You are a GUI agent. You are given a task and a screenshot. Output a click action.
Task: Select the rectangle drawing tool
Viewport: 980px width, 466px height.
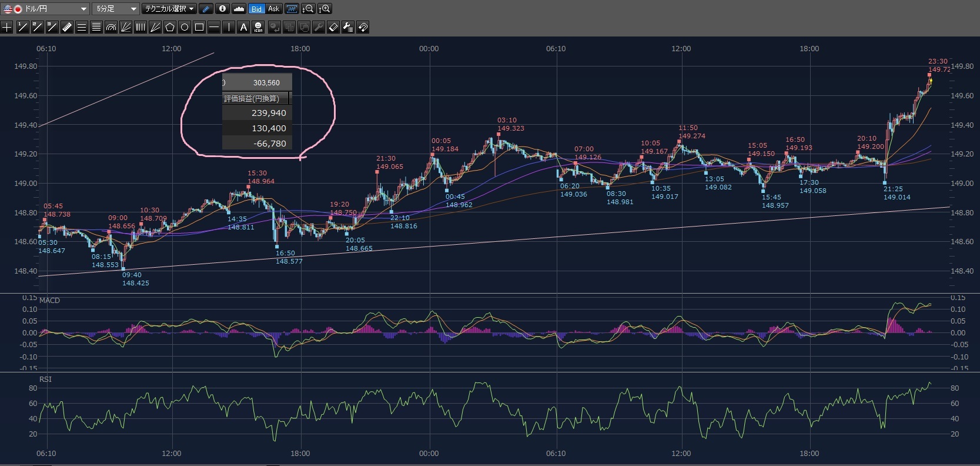[199, 27]
